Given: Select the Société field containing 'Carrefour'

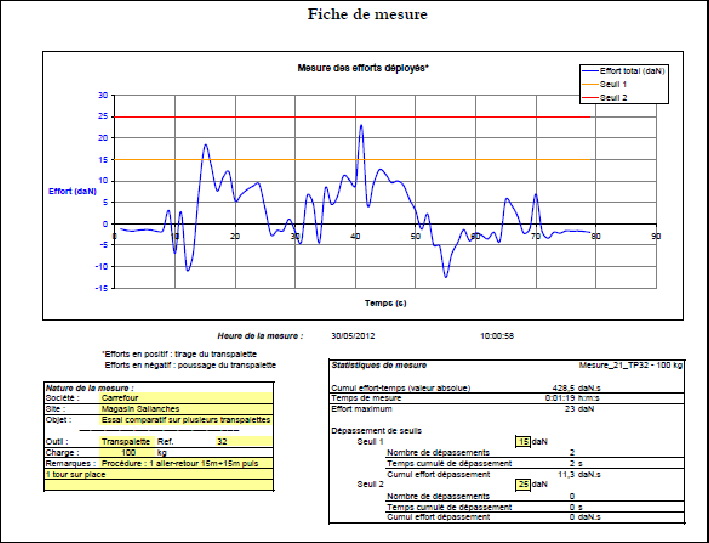Looking at the screenshot, I should pos(122,397).
